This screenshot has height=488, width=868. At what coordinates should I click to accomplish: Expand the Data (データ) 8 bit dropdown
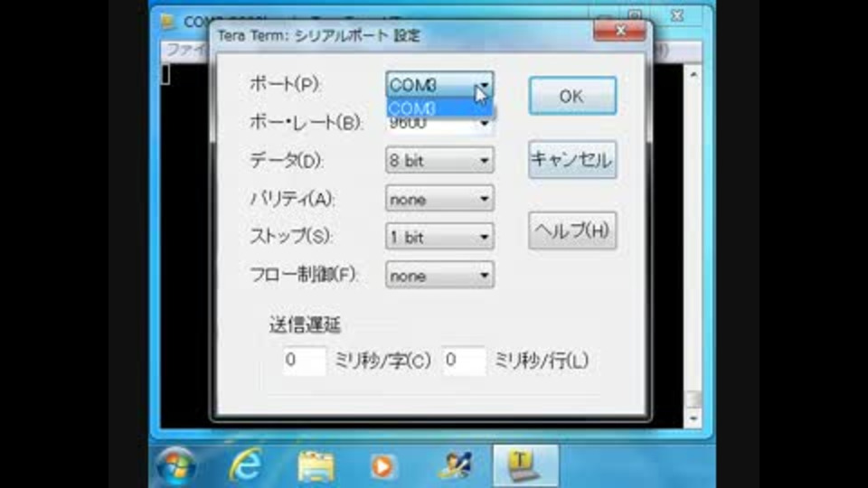(439, 161)
